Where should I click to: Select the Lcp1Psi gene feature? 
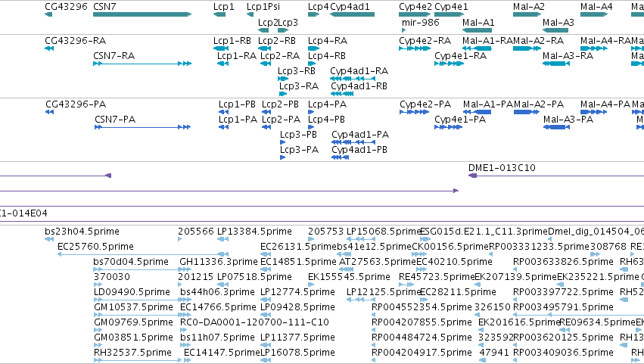click(250, 14)
